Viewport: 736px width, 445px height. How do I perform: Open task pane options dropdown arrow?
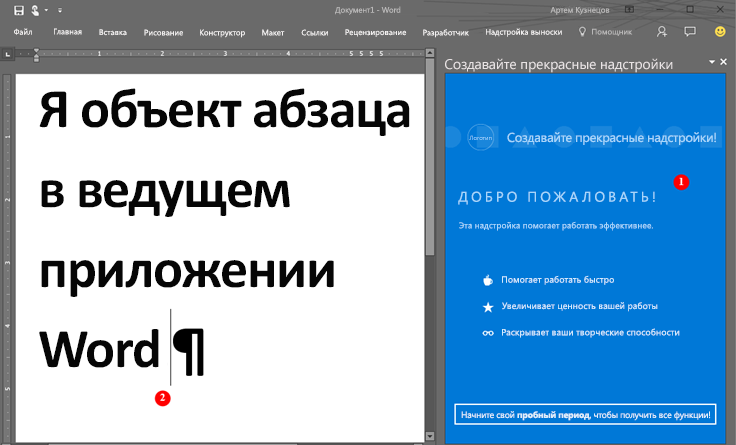tap(712, 61)
